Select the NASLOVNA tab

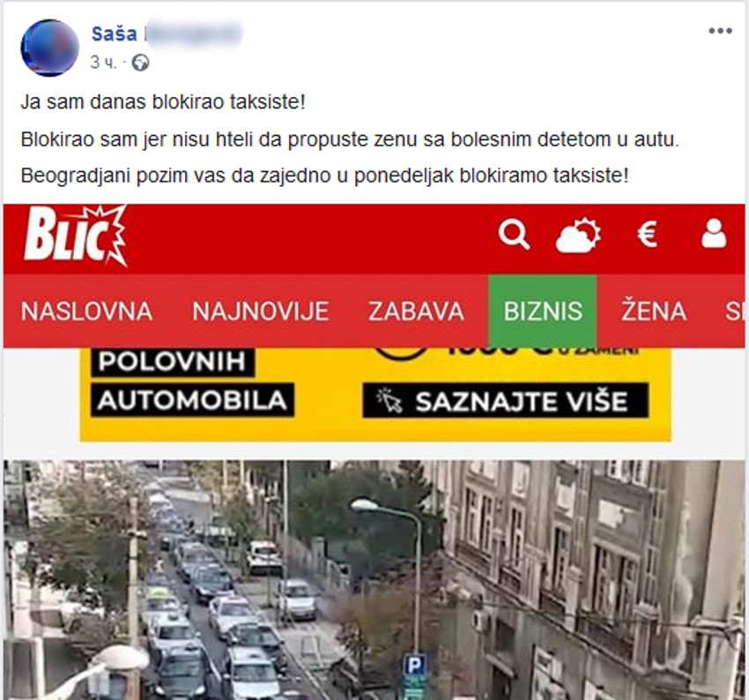point(86,311)
